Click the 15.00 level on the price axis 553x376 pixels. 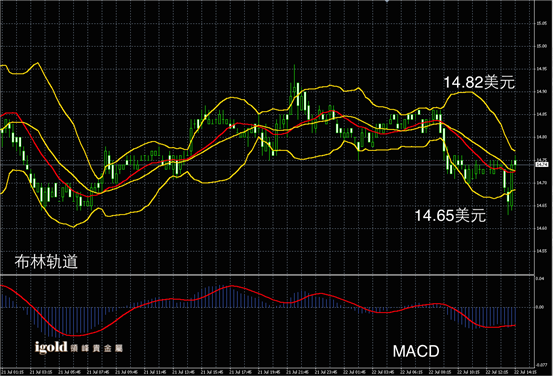click(541, 46)
